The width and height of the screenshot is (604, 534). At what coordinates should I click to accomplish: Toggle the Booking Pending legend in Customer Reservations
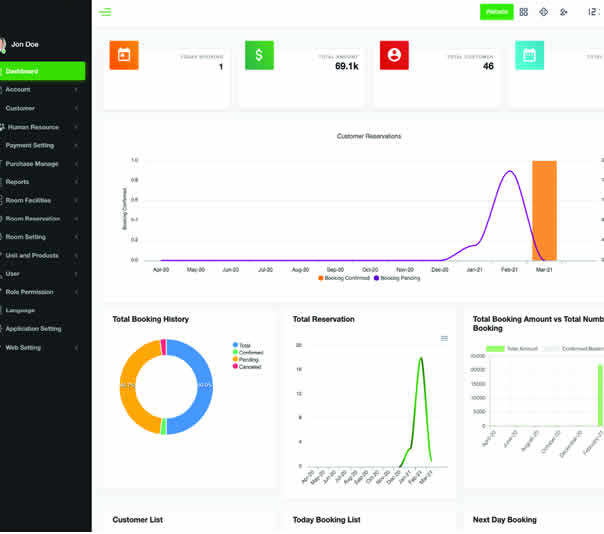(399, 278)
